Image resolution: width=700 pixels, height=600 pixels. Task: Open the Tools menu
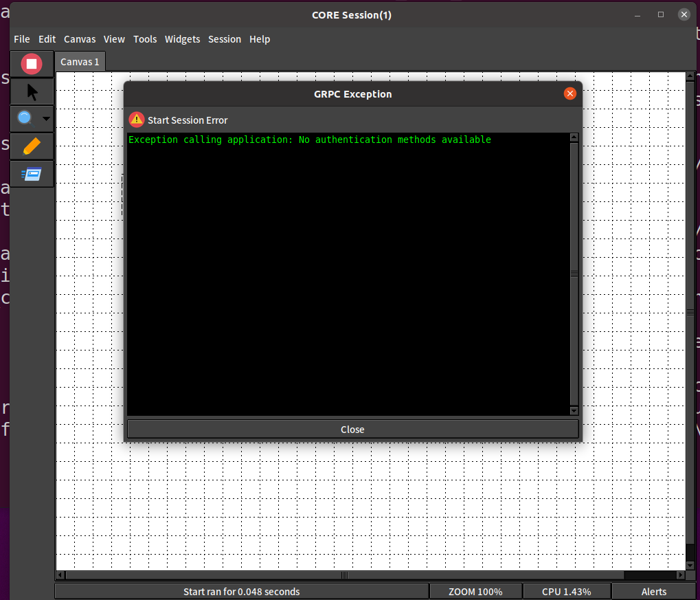pos(145,39)
